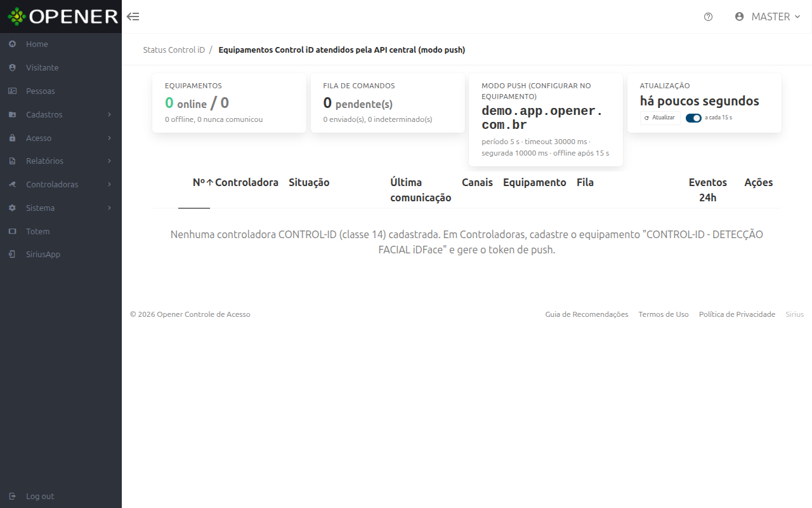Open the MASTER user dropdown arrow
812x508 pixels.
pyautogui.click(x=797, y=17)
